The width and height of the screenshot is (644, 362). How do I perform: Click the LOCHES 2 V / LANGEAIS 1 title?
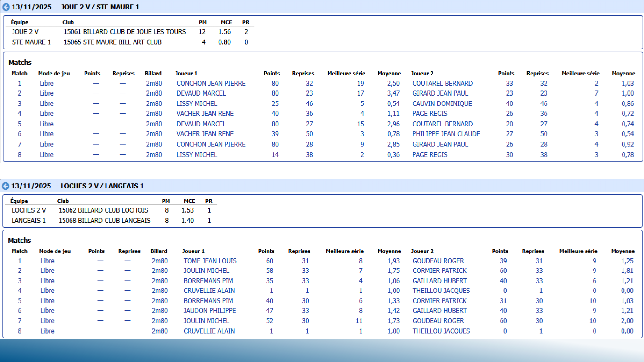click(77, 186)
